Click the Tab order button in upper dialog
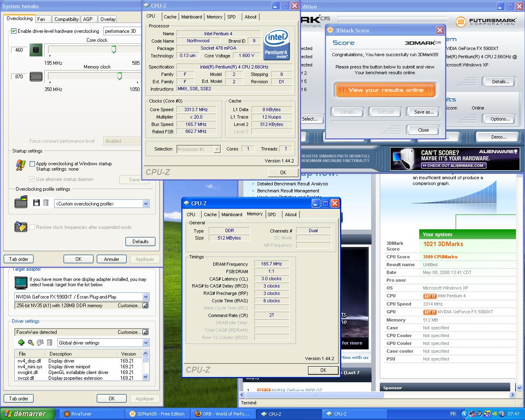This screenshot has height=420, width=525. pos(19,259)
